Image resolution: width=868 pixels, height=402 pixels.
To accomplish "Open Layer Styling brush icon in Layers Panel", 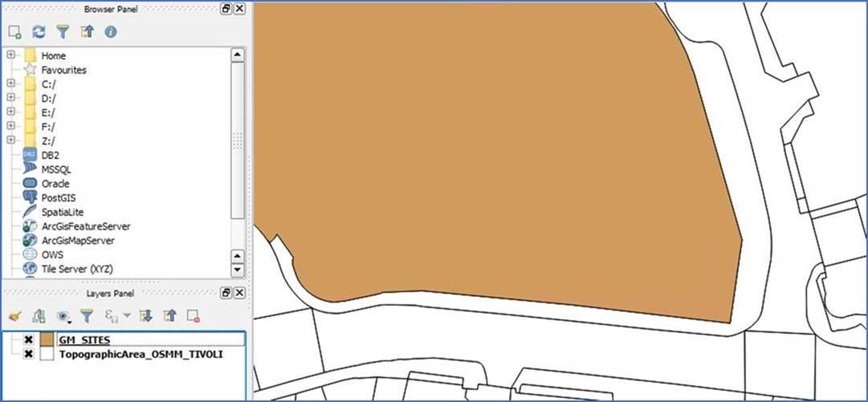I will [15, 316].
